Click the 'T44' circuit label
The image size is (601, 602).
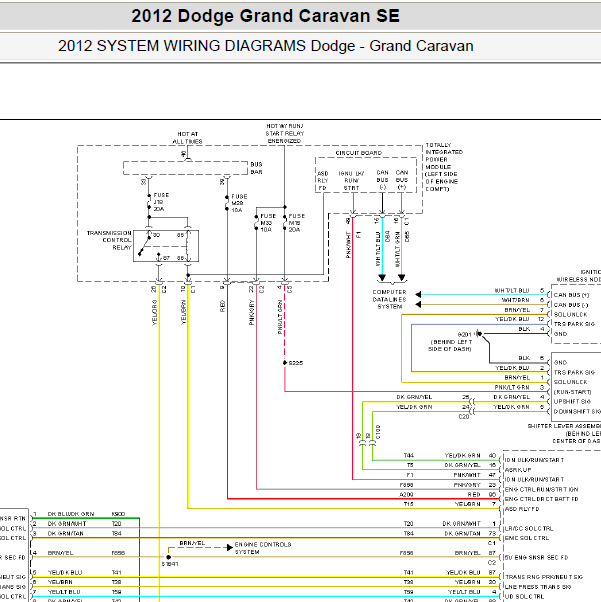(x=409, y=456)
